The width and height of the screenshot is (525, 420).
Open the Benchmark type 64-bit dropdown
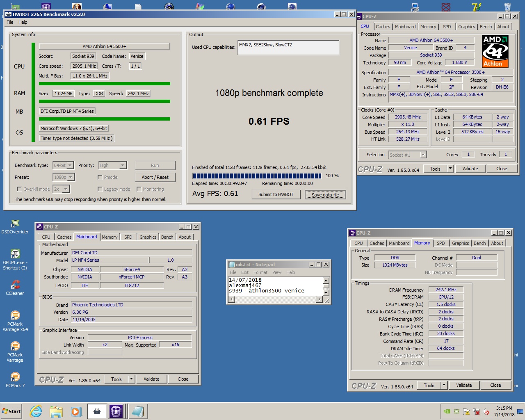click(x=70, y=165)
